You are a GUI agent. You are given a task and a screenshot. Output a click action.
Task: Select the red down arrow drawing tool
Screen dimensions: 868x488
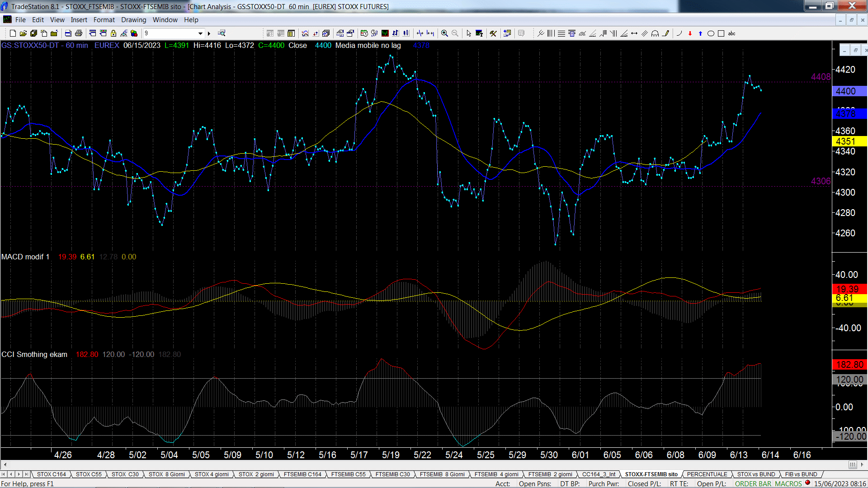[690, 33]
